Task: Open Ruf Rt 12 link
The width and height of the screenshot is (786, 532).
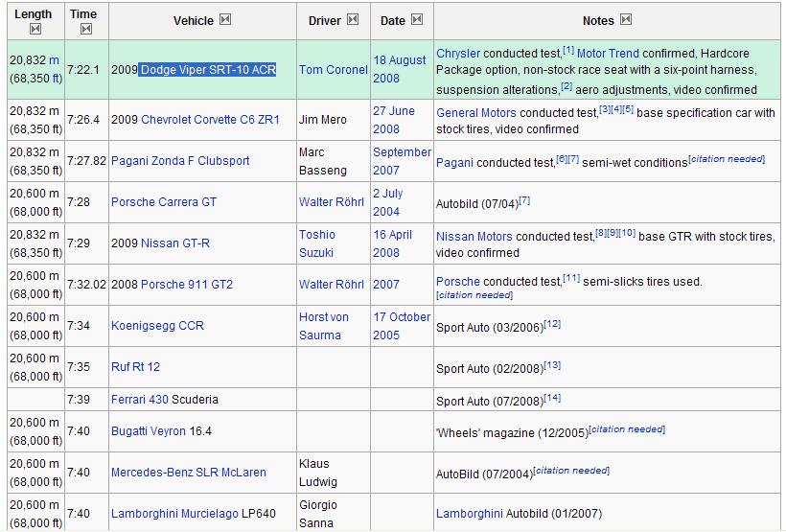Action: (x=135, y=366)
